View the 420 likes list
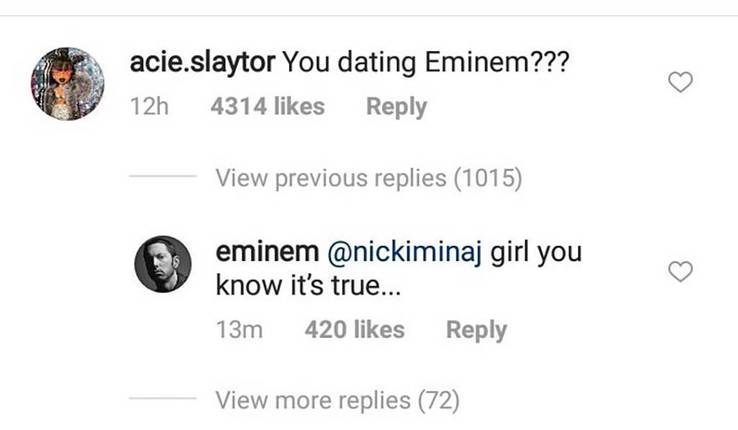The image size is (738, 430). (354, 329)
